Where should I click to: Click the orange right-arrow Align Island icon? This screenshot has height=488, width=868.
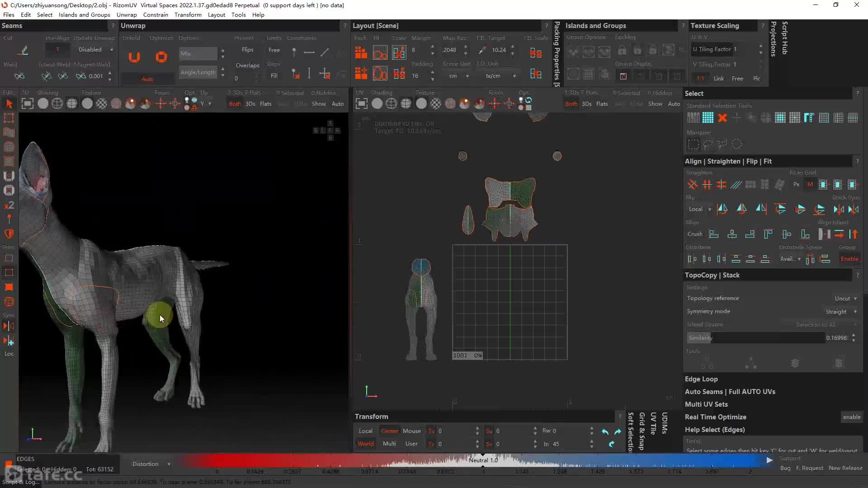click(x=839, y=234)
